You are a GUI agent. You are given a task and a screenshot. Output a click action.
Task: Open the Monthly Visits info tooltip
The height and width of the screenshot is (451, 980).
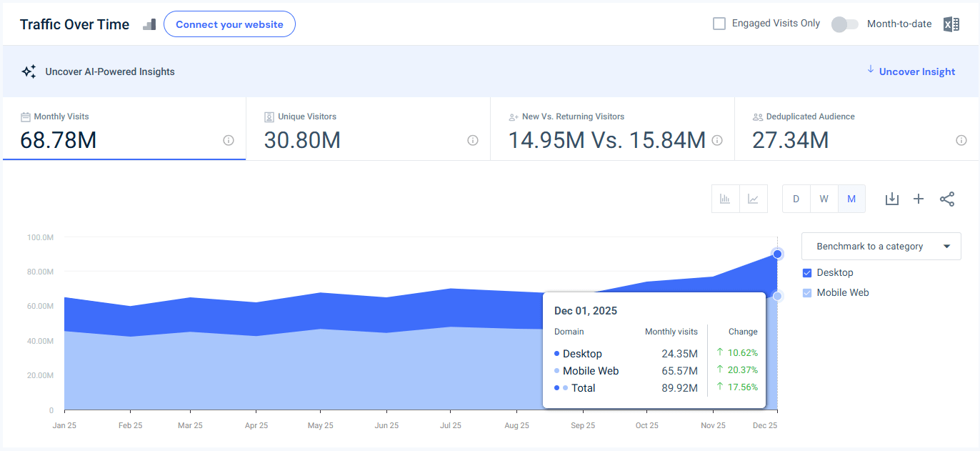click(x=228, y=141)
